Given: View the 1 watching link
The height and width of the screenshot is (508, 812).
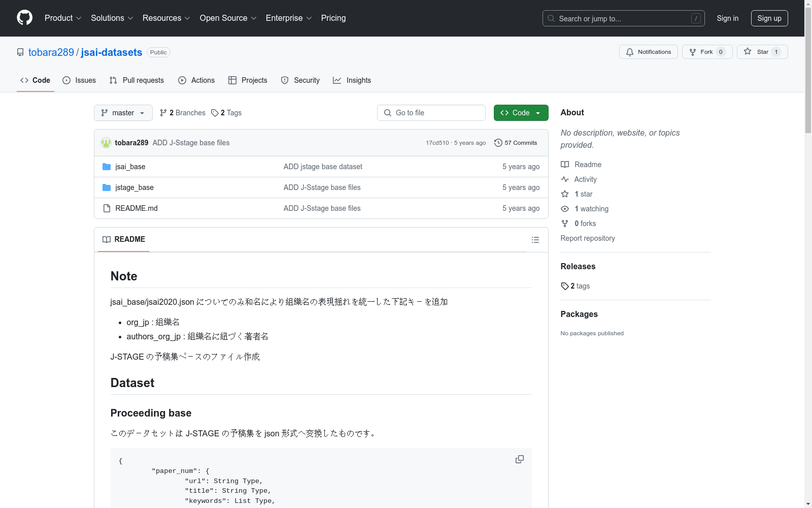Looking at the screenshot, I should click(585, 209).
